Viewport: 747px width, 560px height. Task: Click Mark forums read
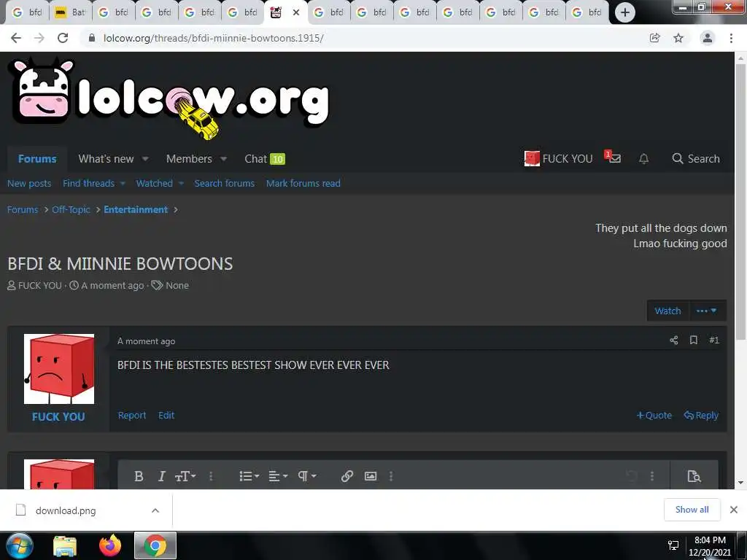pyautogui.click(x=303, y=183)
